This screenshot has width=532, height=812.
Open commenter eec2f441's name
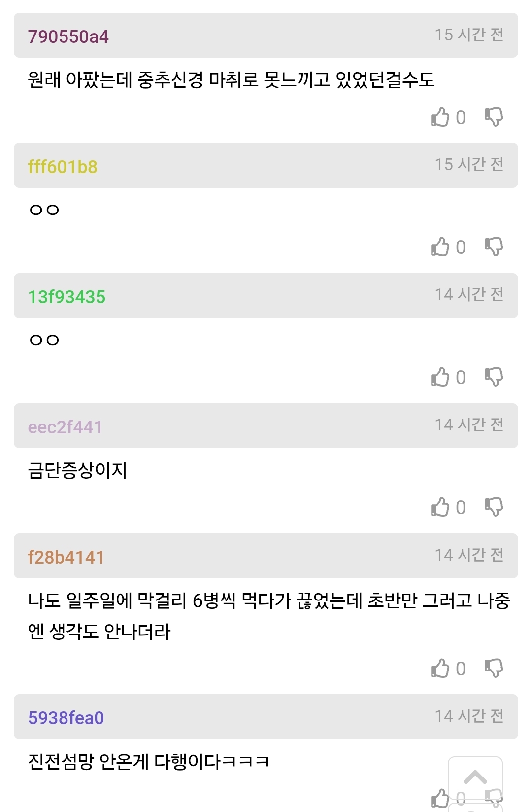coord(65,427)
